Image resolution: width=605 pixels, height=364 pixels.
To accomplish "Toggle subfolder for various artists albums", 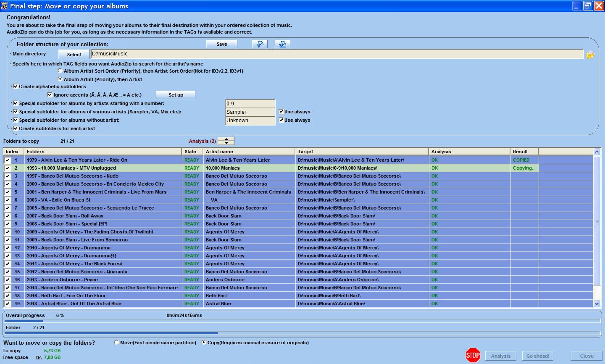I will click(x=16, y=112).
